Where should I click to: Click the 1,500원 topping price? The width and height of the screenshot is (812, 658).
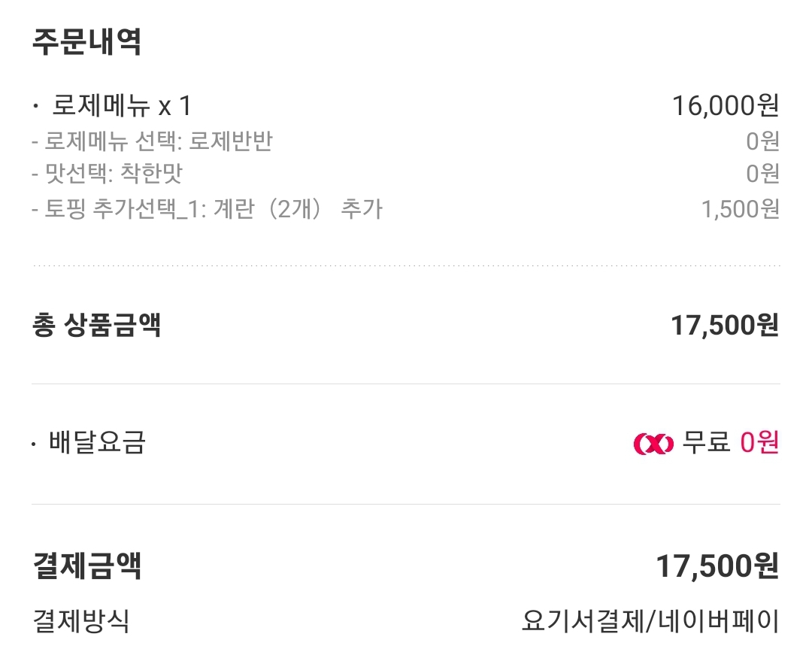click(x=740, y=209)
